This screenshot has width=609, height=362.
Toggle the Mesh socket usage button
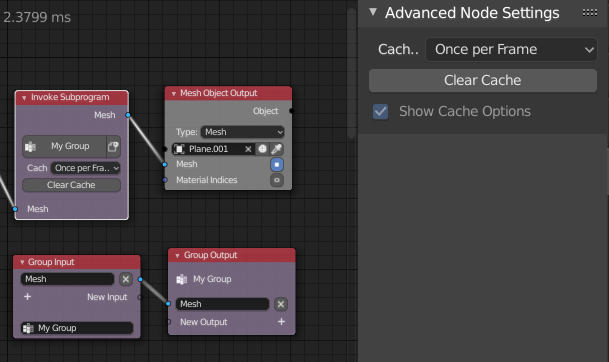(x=277, y=165)
